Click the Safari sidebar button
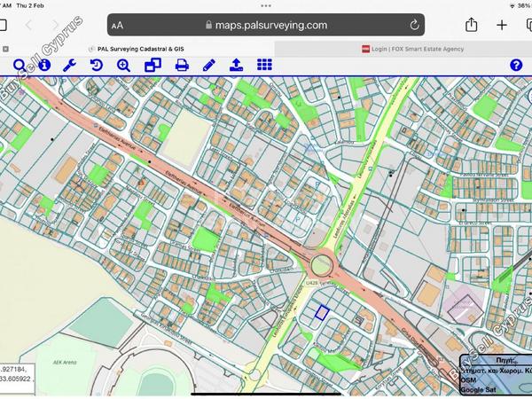Image resolution: width=532 pixels, height=399 pixels. point(3,25)
